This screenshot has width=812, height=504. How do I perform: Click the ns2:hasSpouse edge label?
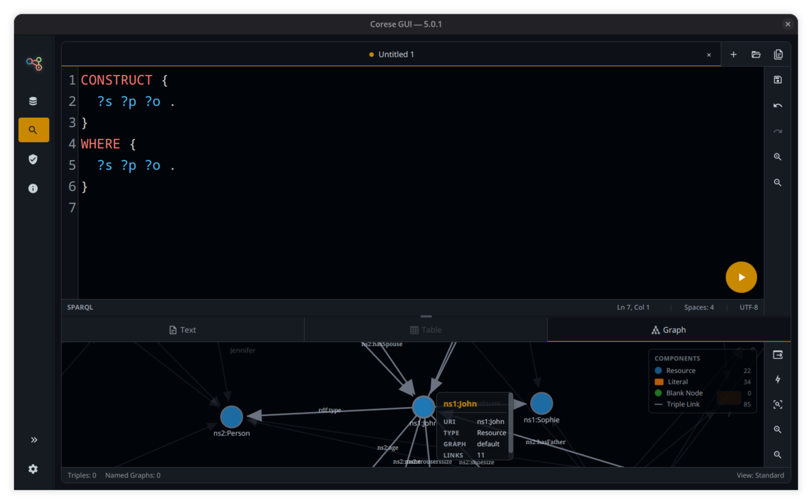coord(382,344)
